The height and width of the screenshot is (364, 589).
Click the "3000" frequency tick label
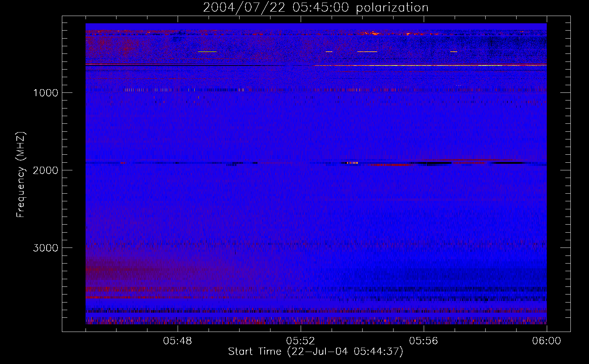pyautogui.click(x=46, y=248)
